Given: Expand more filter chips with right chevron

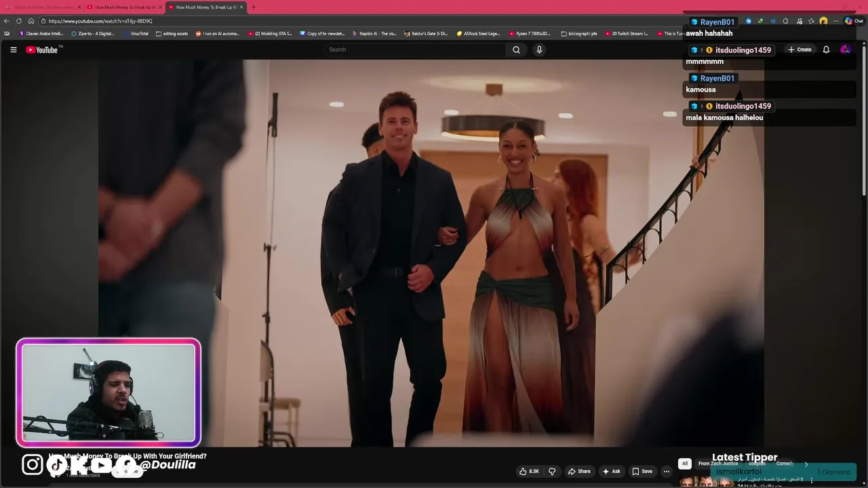Looking at the screenshot, I should pos(806,464).
